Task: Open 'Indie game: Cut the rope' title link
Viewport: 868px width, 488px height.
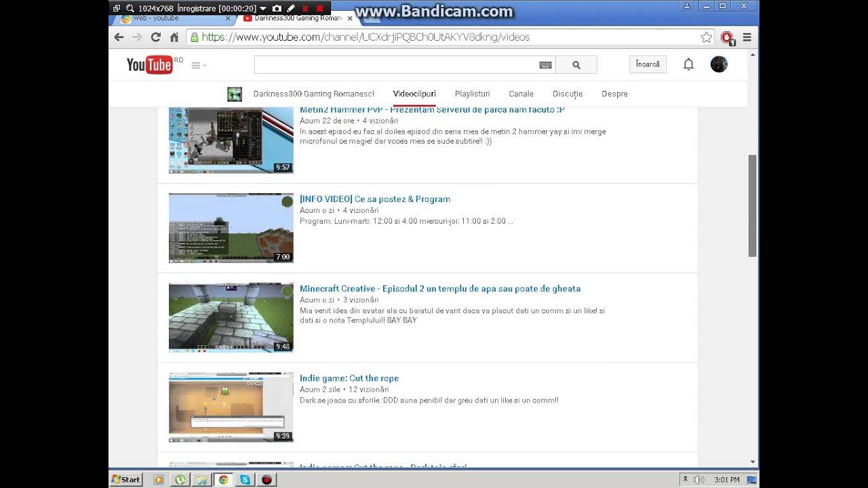Action: click(x=349, y=378)
